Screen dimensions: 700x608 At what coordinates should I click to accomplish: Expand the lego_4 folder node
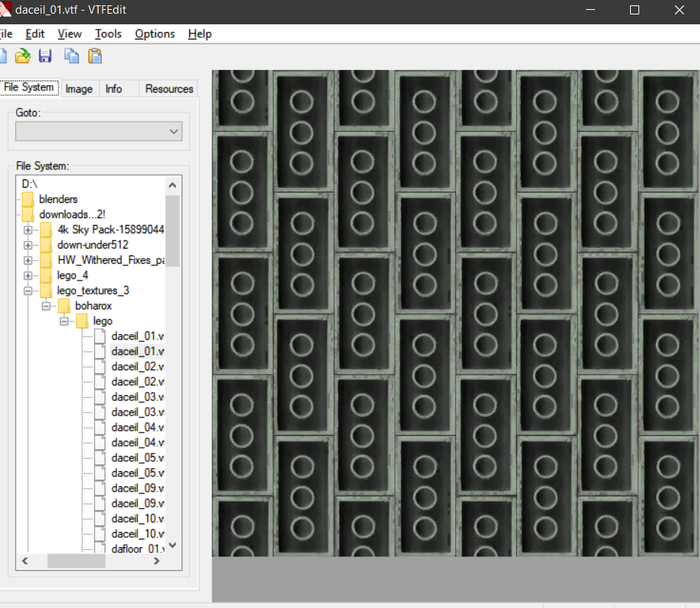click(x=27, y=275)
